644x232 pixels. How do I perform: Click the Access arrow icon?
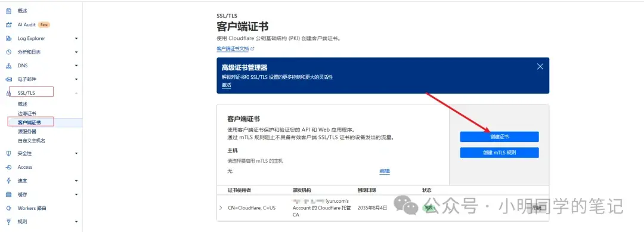[x=8, y=167]
